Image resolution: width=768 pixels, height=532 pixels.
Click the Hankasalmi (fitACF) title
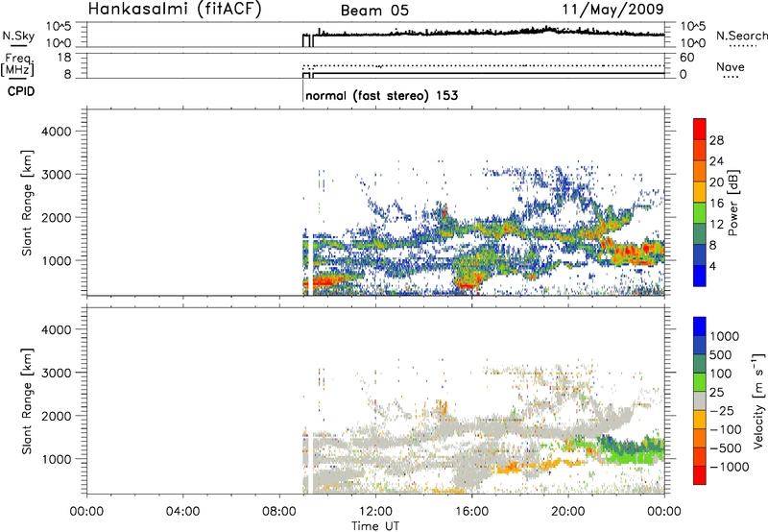pos(175,10)
